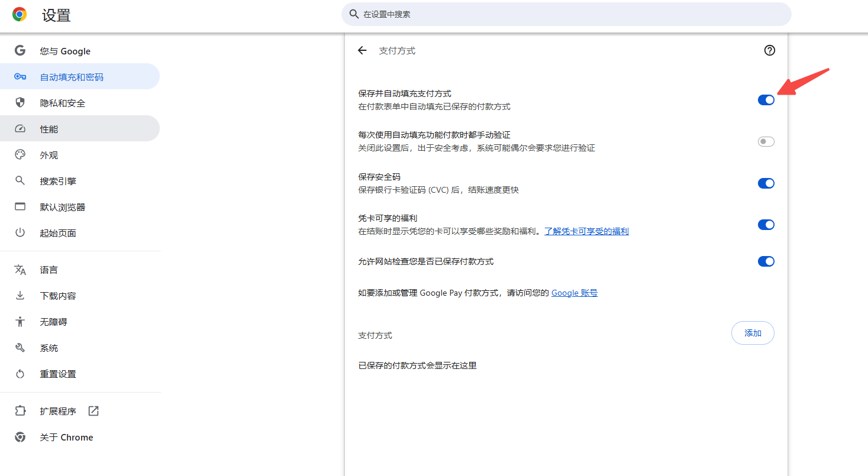The height and width of the screenshot is (476, 868).
Task: Open 搜索引擎 settings
Action: point(80,181)
